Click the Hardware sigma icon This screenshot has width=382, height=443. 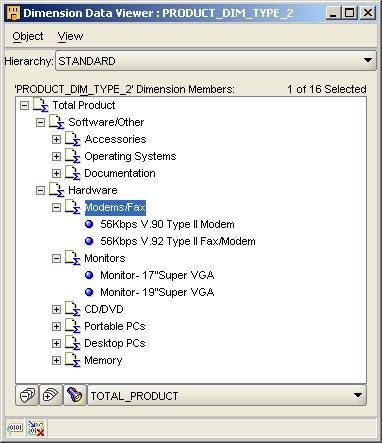(x=57, y=190)
